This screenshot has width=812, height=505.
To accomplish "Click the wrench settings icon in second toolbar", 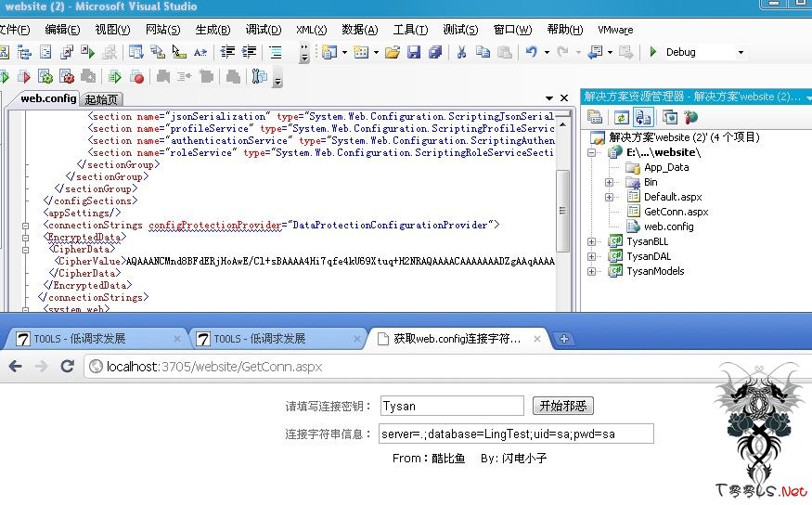I will [x=259, y=77].
